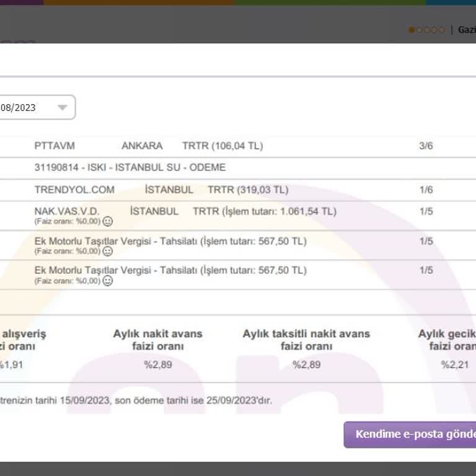Click the 3/6 installment value for PTTAVM
Screen dimensions: 476x476
[426, 146]
